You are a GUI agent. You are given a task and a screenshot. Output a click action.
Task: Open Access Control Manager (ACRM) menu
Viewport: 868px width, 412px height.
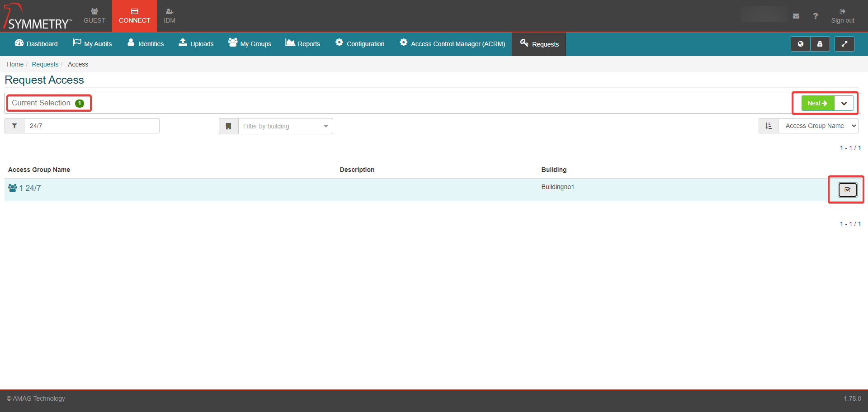pos(452,44)
